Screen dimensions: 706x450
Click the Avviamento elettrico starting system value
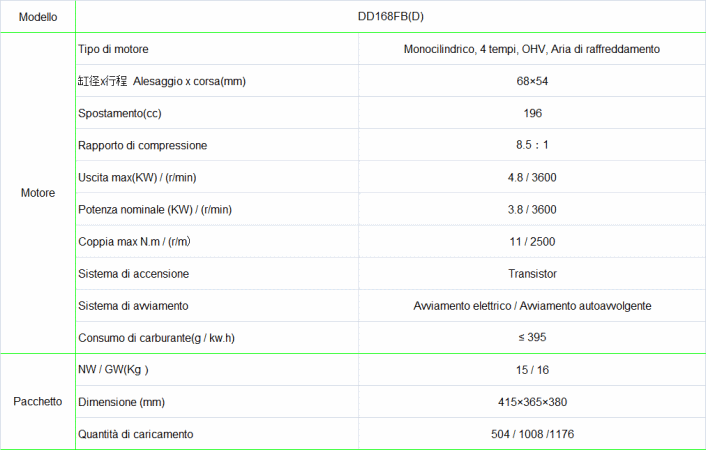[x=531, y=305]
